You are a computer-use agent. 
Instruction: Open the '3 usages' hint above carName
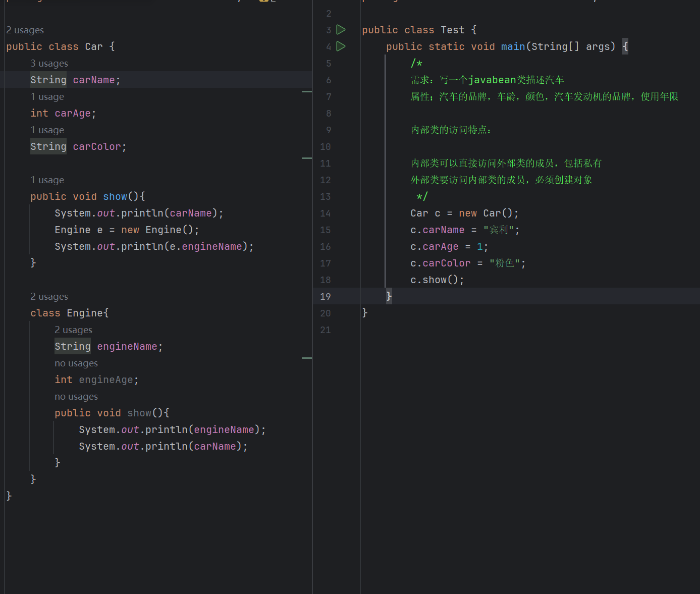49,64
